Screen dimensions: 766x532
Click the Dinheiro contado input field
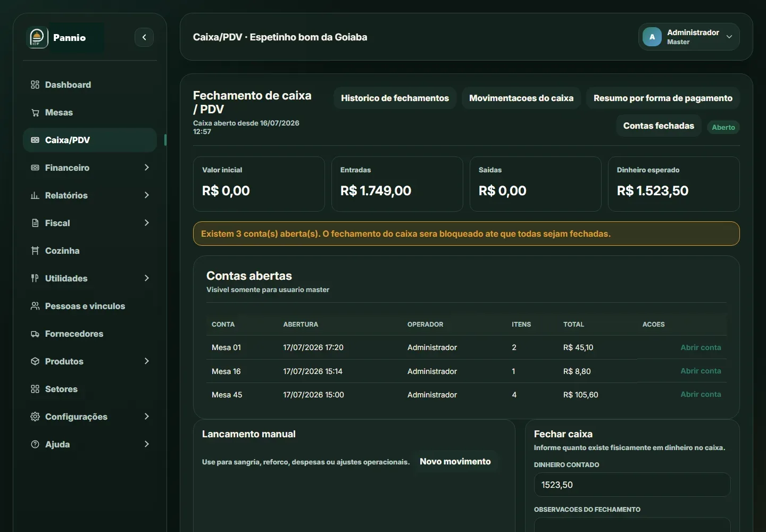[632, 485]
